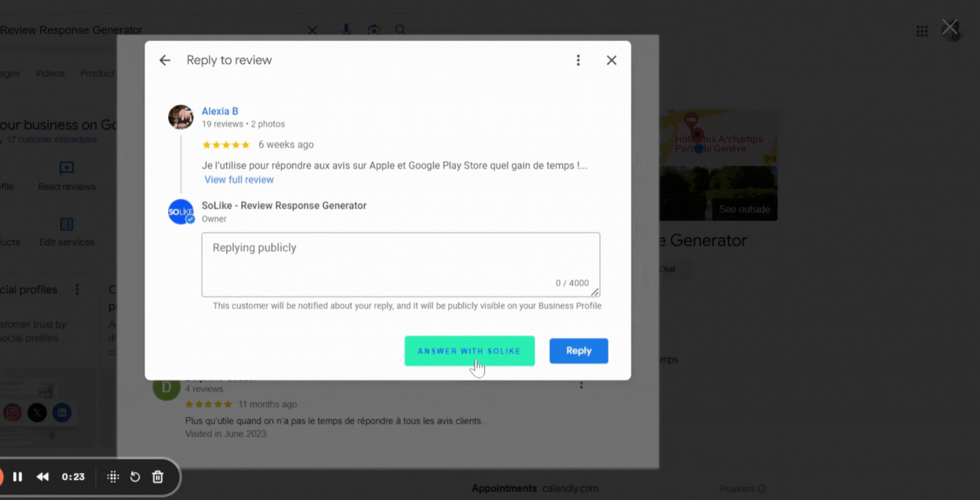Open the Google apps grid icon
Image resolution: width=980 pixels, height=500 pixels.
coord(922,32)
